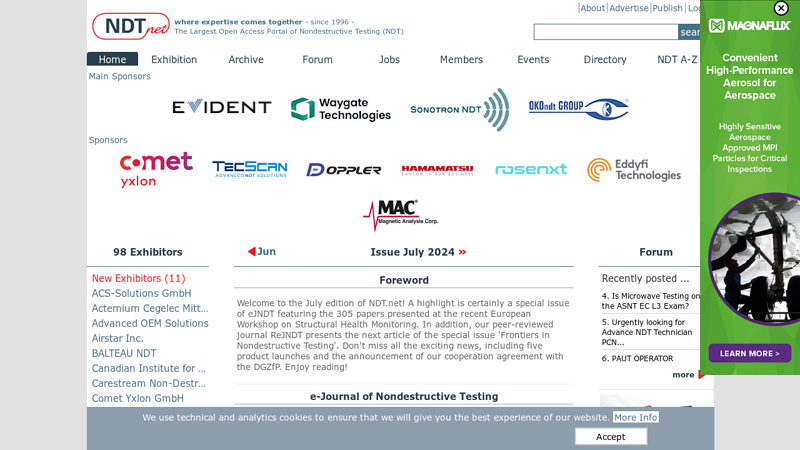Close the Magnaflux advertisement
800x450 pixels.
pos(781,8)
